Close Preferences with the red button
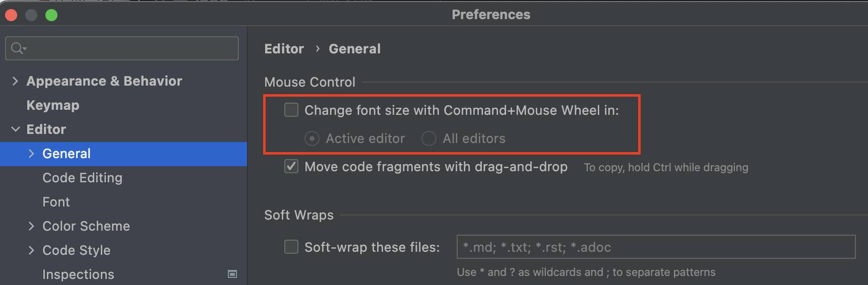 click(x=11, y=15)
